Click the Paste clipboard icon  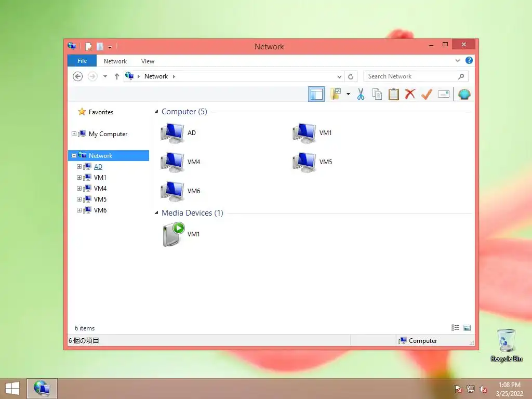[394, 94]
